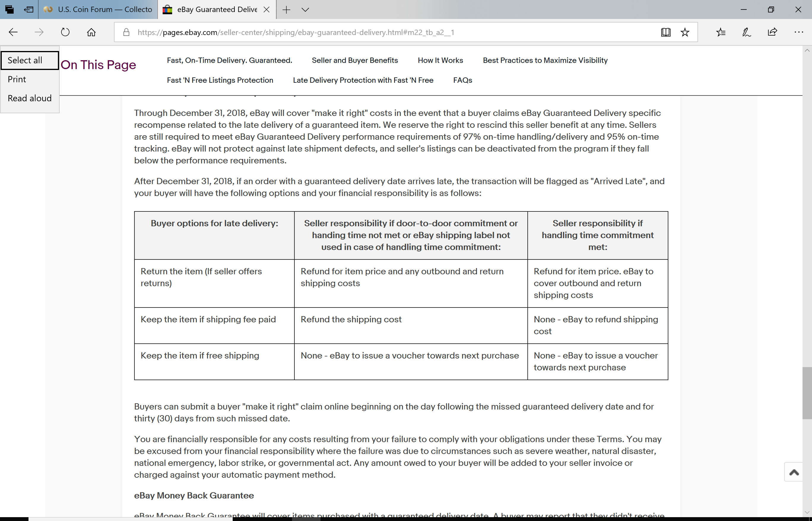This screenshot has width=812, height=521.
Task: Refresh the current page
Action: (65, 32)
